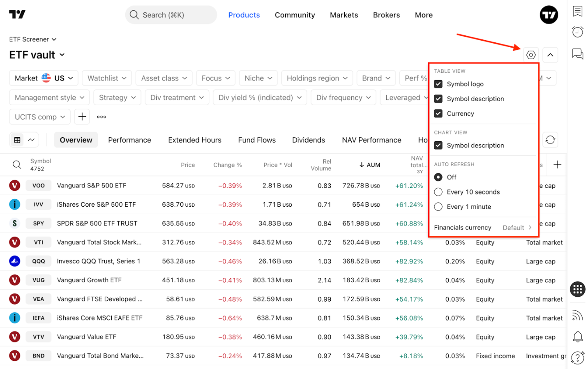Screen dimensions: 588x369
Task: Click the Vanguard logo on BND row
Action: click(x=15, y=356)
